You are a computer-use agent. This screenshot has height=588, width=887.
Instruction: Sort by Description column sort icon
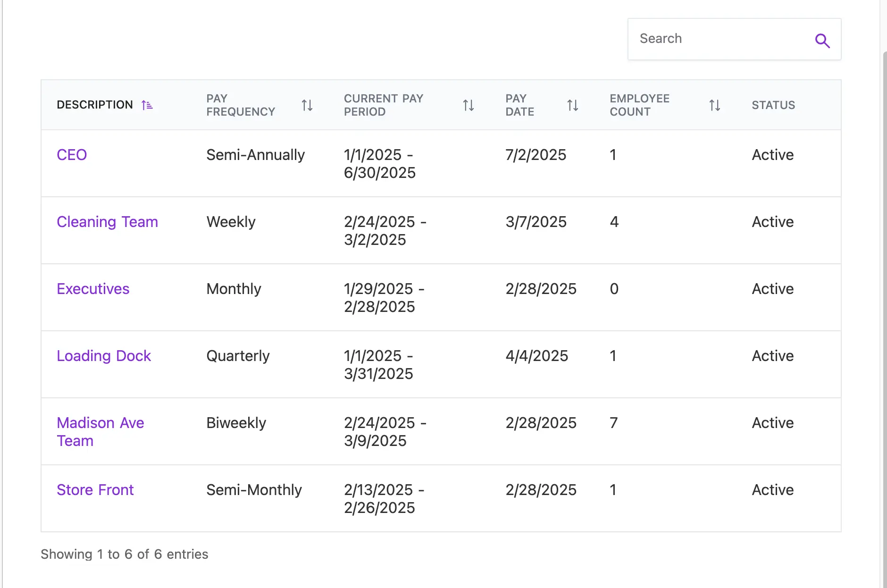click(147, 105)
